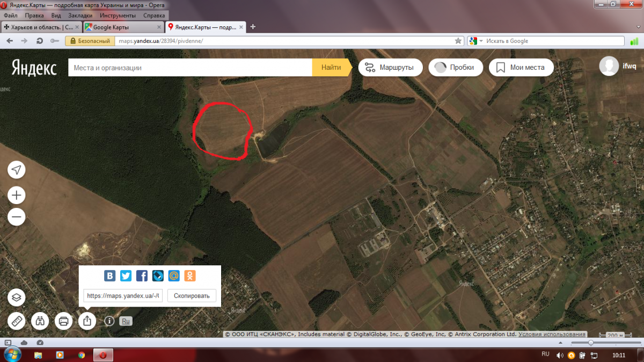Zoom out the map with minus button
This screenshot has width=644, height=362.
[x=17, y=217]
